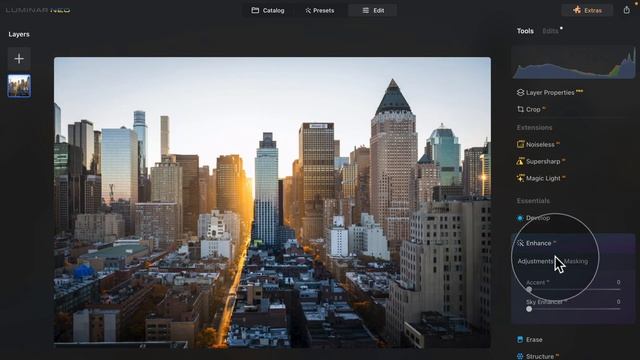Click the main city photo canvas
Screen dimensions: 640x360
pos(272,202)
